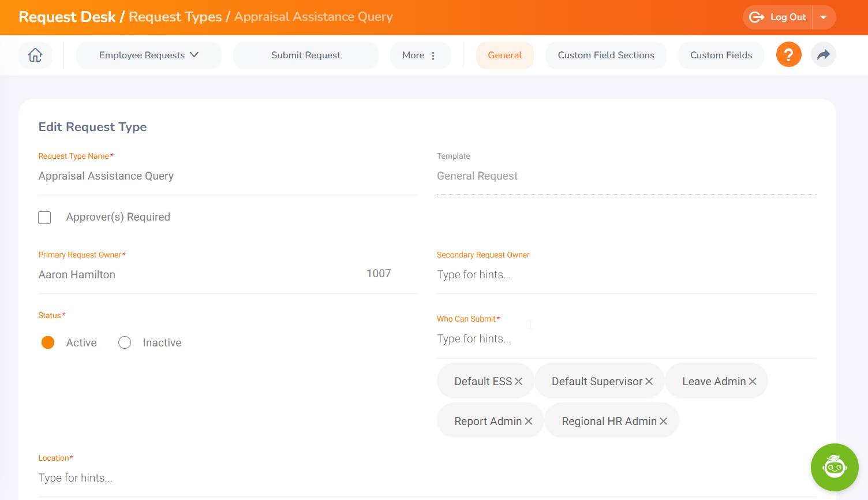Click the share arrow icon
868x500 pixels.
[824, 55]
